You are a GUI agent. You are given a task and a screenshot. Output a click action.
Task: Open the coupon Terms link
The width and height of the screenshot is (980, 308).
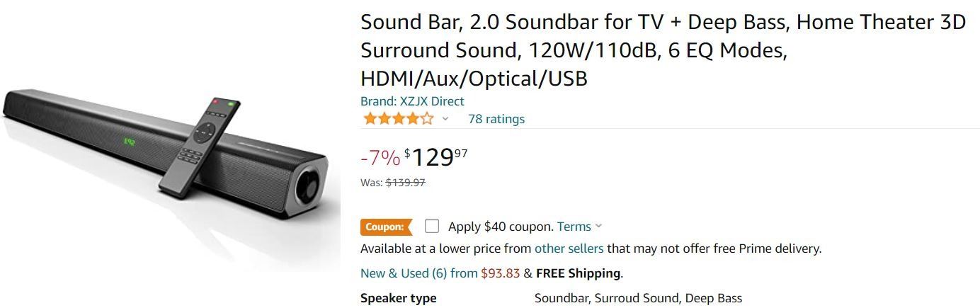(574, 227)
